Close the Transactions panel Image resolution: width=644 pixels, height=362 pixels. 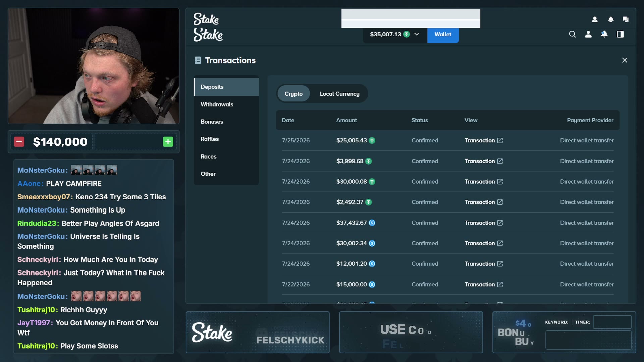pyautogui.click(x=625, y=60)
